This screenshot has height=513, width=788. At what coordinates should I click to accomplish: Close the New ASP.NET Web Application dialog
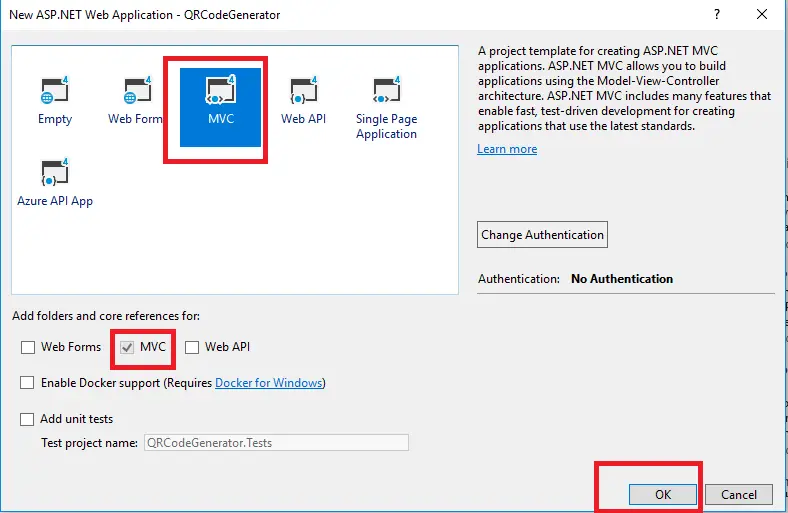(764, 15)
